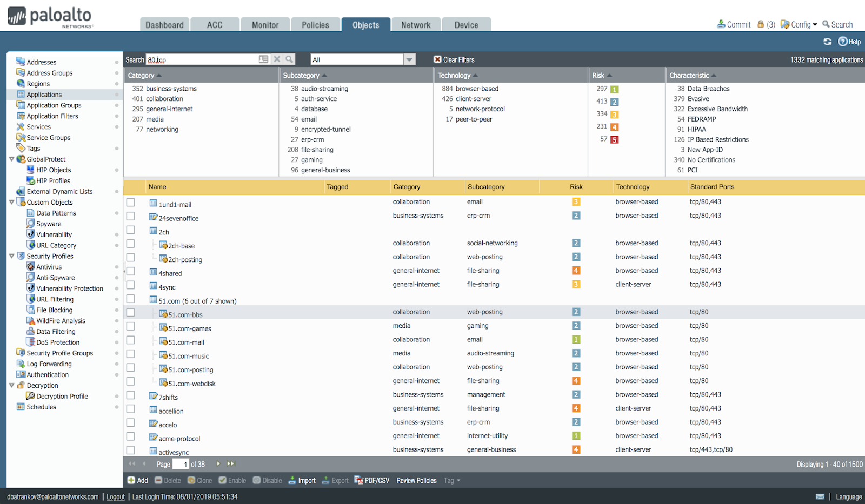Tick the checkbox for 51.com-games
865x504 pixels.
pyautogui.click(x=131, y=326)
